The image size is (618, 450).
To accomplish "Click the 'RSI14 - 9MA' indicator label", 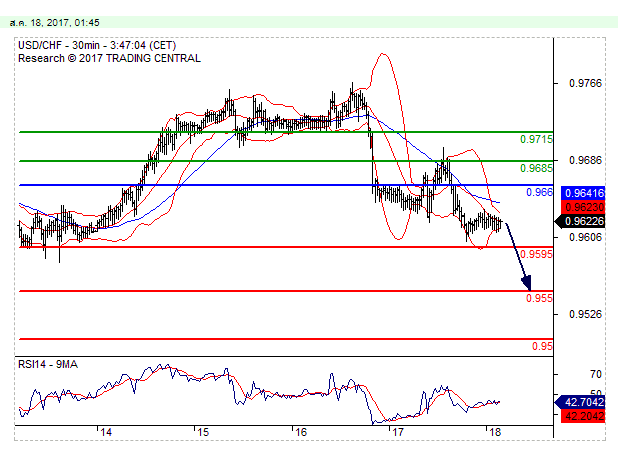I will (x=48, y=364).
